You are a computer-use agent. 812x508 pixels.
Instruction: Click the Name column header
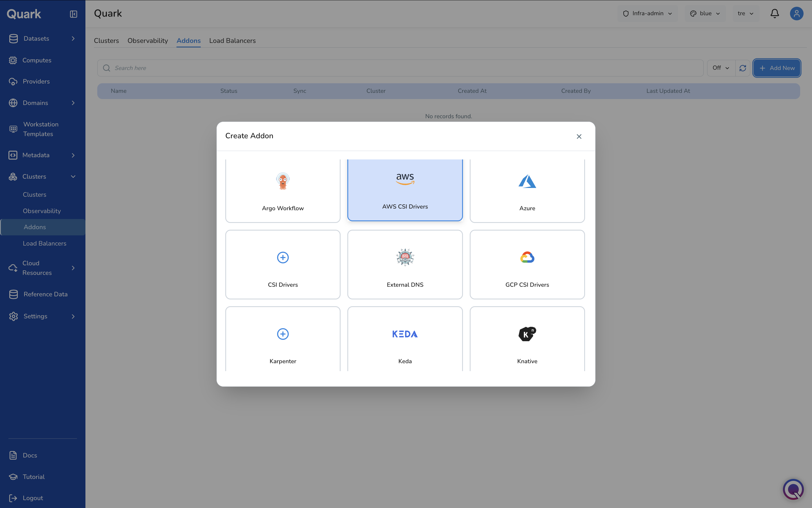[118, 91]
